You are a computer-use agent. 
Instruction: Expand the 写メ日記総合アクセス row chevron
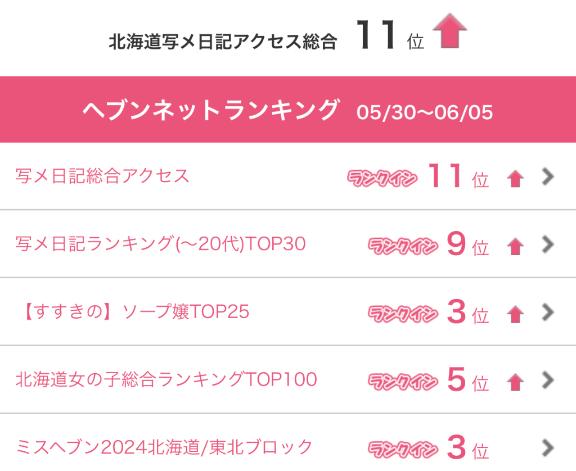tap(548, 177)
